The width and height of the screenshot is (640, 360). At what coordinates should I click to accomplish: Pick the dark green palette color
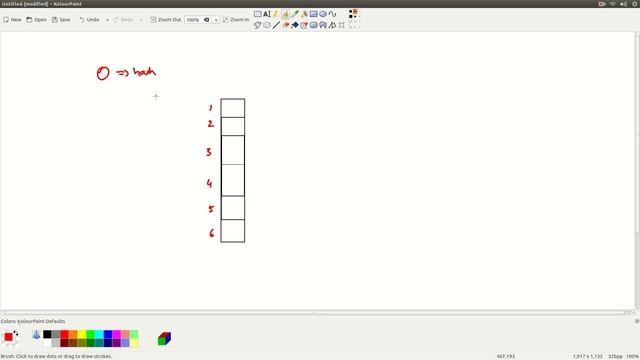coord(91,343)
